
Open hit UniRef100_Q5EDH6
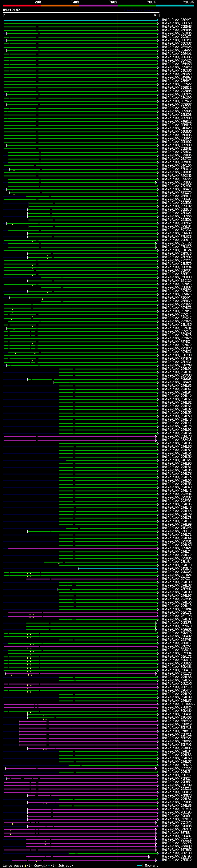point(177,26)
